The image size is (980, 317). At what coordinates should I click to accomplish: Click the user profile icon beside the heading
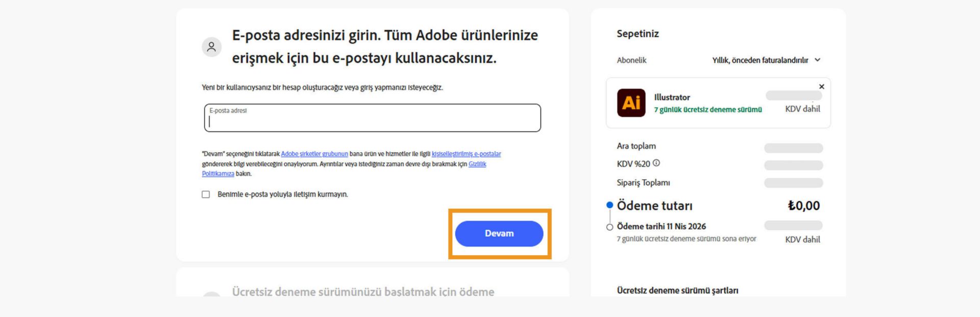tap(212, 47)
